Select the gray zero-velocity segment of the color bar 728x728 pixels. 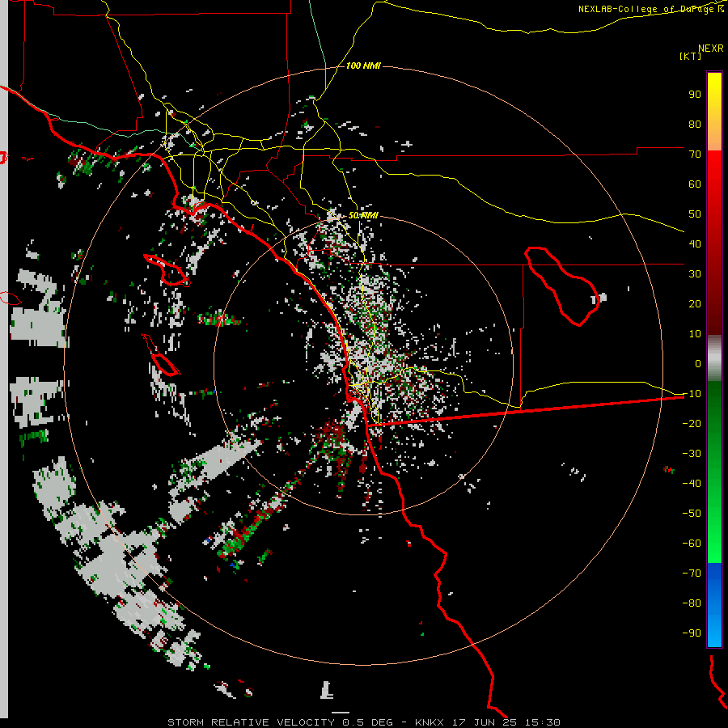coord(714,358)
